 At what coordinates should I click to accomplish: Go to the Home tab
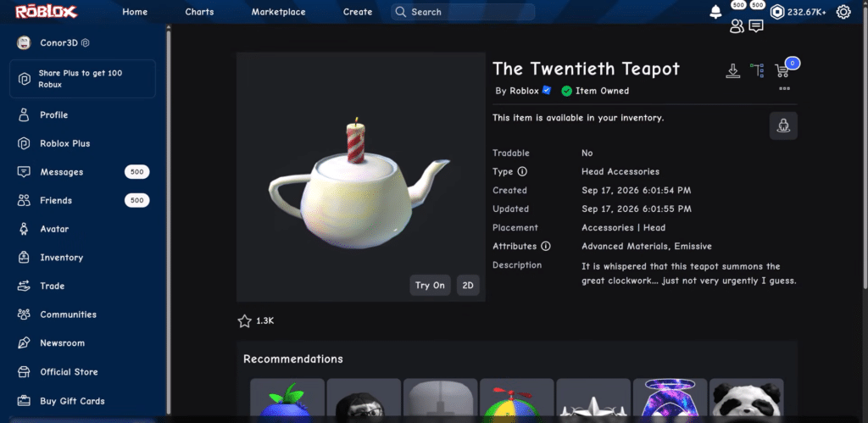[x=135, y=12]
